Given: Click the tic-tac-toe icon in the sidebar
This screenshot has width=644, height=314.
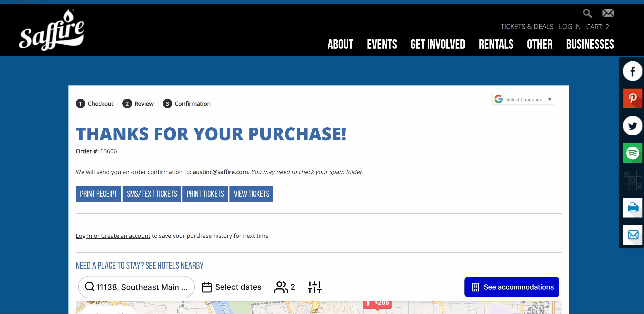Looking at the screenshot, I should (632, 180).
